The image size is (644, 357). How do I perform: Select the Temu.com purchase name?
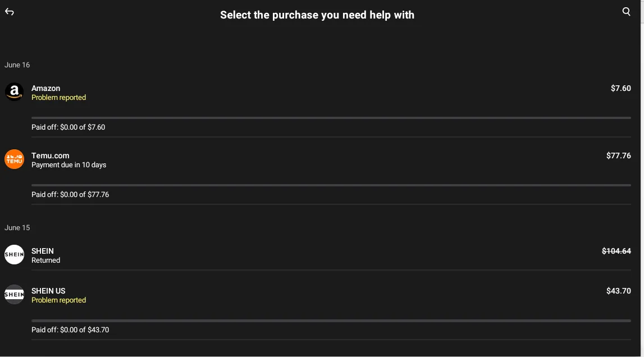50,155
